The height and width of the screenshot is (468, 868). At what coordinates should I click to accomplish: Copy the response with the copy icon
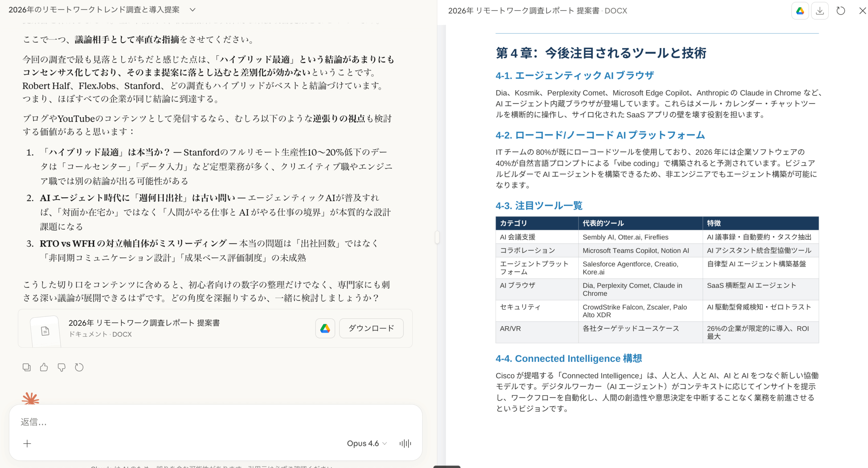click(x=26, y=367)
